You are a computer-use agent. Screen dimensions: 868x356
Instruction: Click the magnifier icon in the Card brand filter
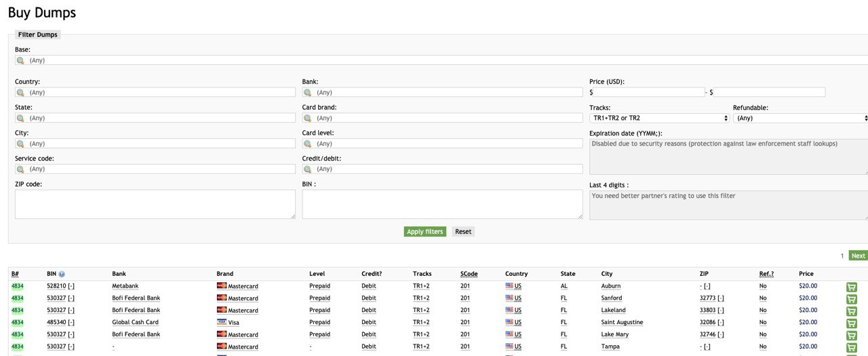(307, 118)
